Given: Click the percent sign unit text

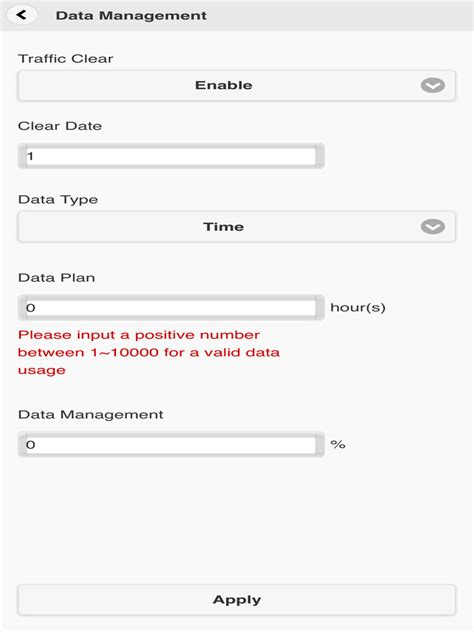Looking at the screenshot, I should (x=338, y=444).
